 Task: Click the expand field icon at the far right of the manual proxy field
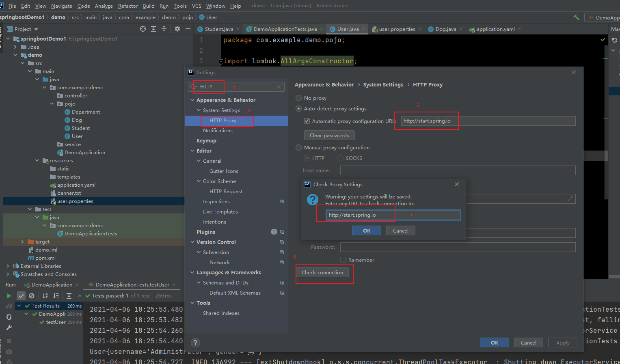point(570,199)
